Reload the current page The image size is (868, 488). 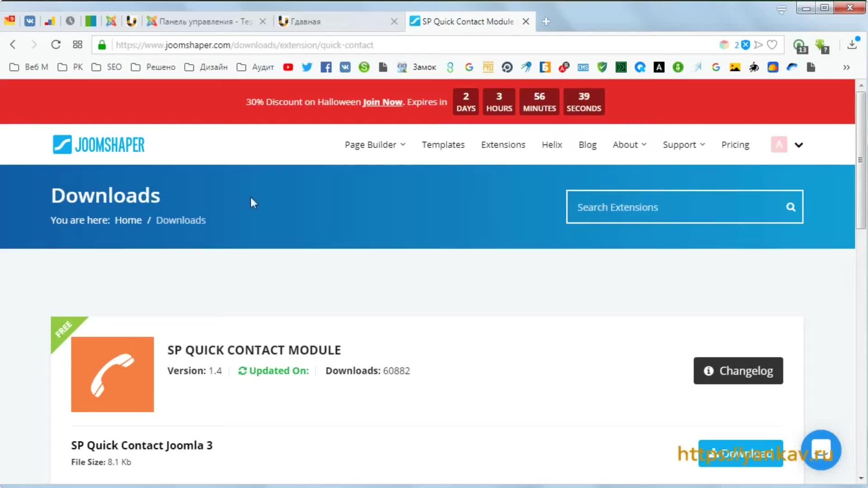click(x=56, y=44)
